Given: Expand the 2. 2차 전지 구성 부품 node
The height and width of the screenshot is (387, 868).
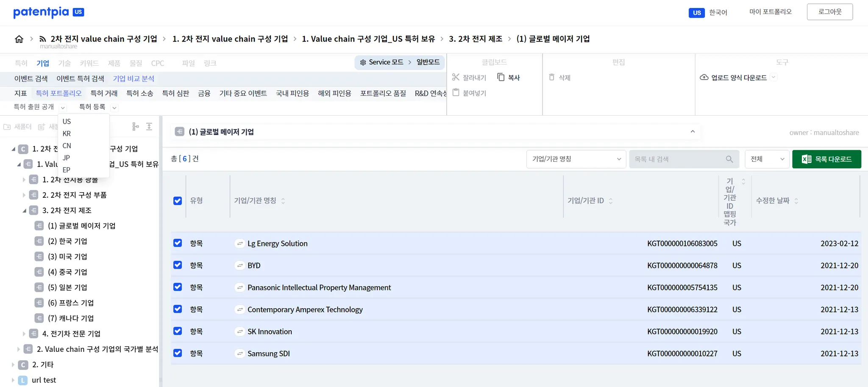Looking at the screenshot, I should click(x=24, y=195).
